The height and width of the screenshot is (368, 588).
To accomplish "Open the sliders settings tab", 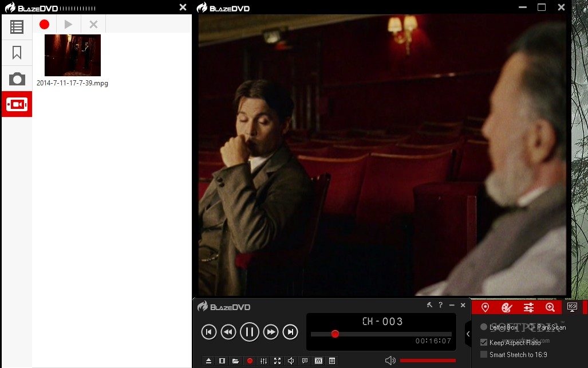I will (528, 308).
